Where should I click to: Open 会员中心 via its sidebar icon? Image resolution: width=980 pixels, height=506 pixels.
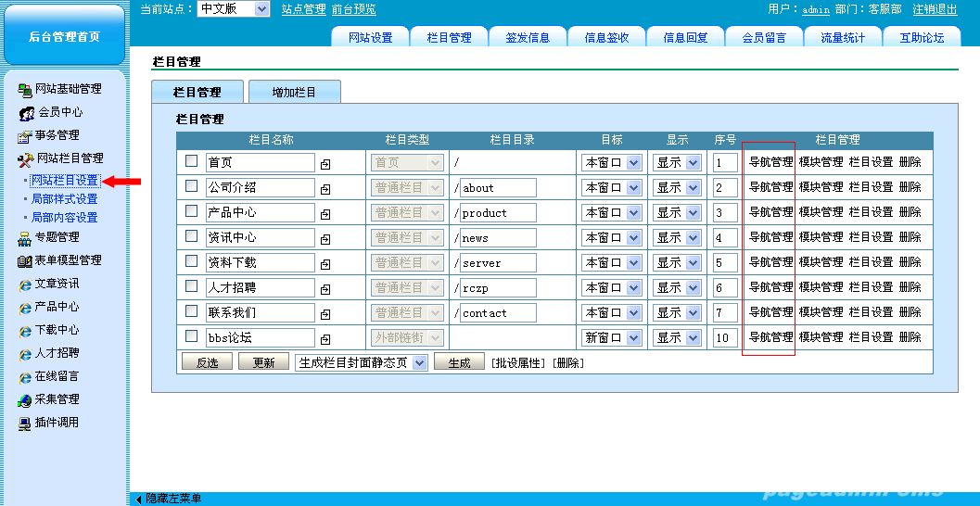27,112
